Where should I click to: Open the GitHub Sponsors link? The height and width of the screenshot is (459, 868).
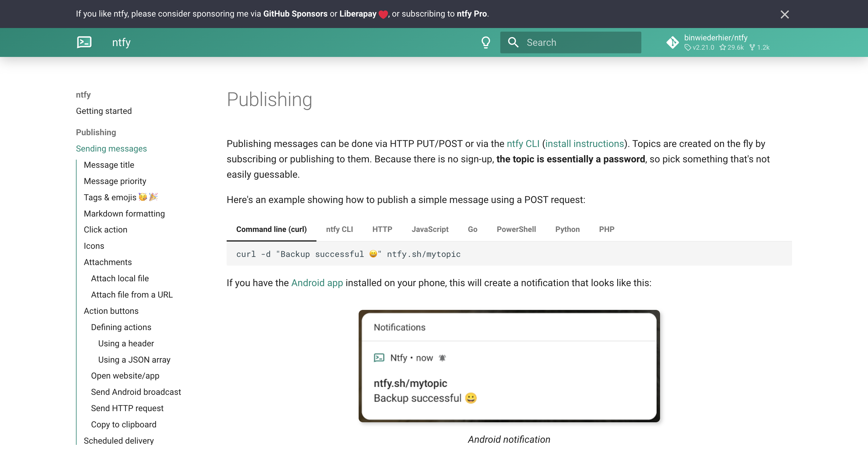pyautogui.click(x=295, y=14)
